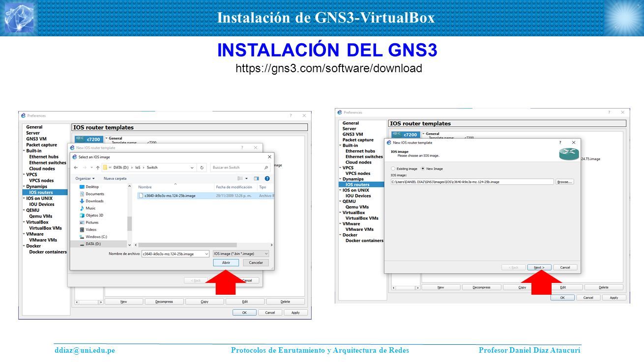644x362 pixels.
Task: Open the Desktop folder in the sidebar
Action: tap(92, 187)
